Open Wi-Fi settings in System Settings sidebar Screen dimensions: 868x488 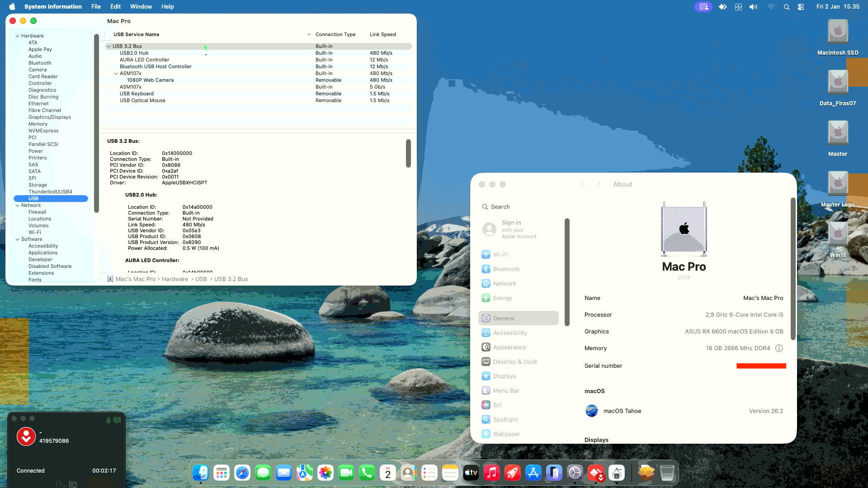[x=518, y=255]
